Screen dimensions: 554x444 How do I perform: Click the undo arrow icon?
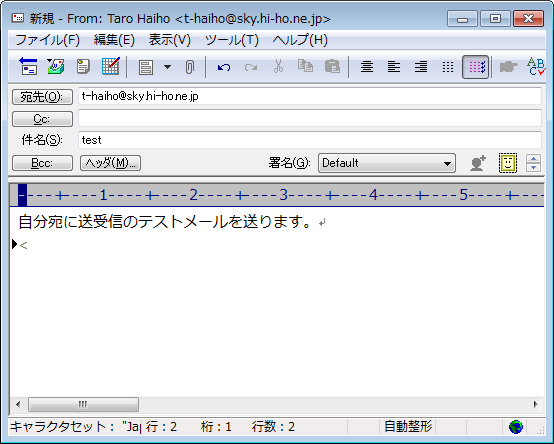pos(224,67)
